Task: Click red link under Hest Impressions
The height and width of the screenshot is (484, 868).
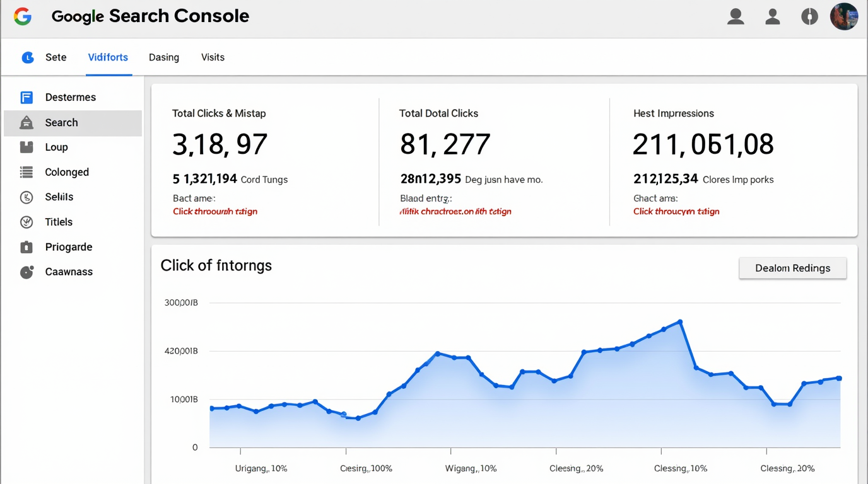Action: (x=676, y=212)
